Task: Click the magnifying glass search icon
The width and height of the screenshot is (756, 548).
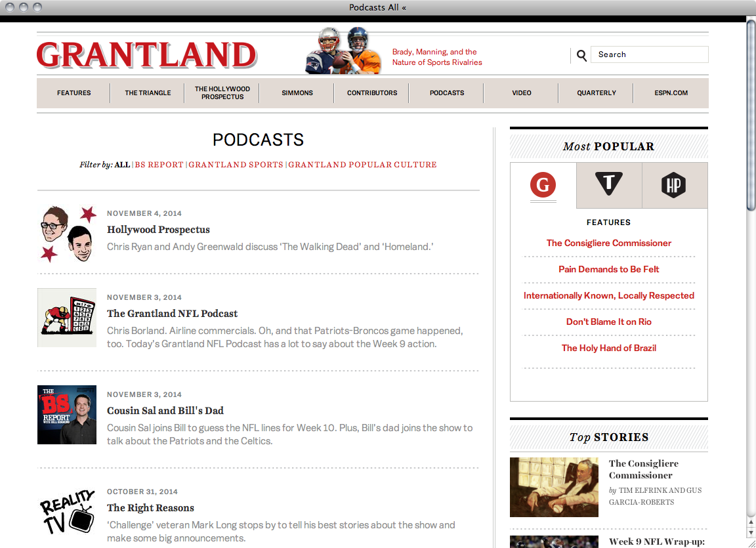Action: 581,56
